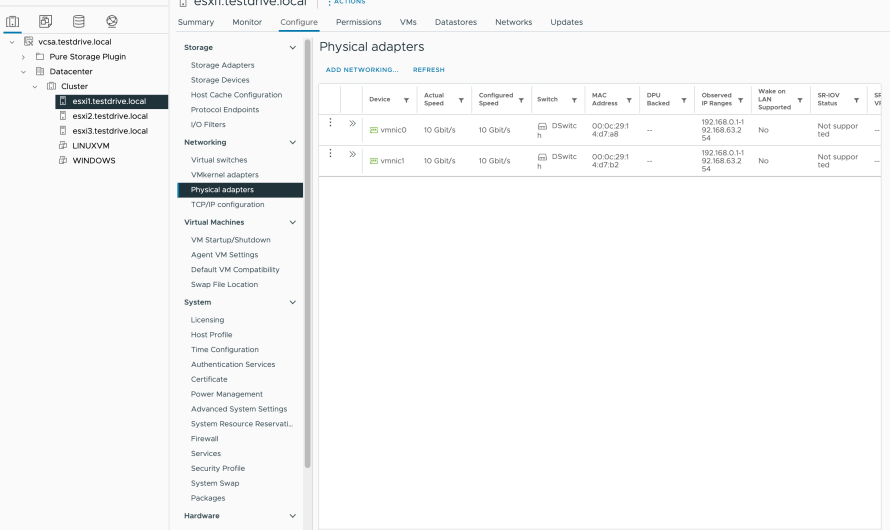Expand the Pure Storage Plugin folder

[x=22, y=56]
